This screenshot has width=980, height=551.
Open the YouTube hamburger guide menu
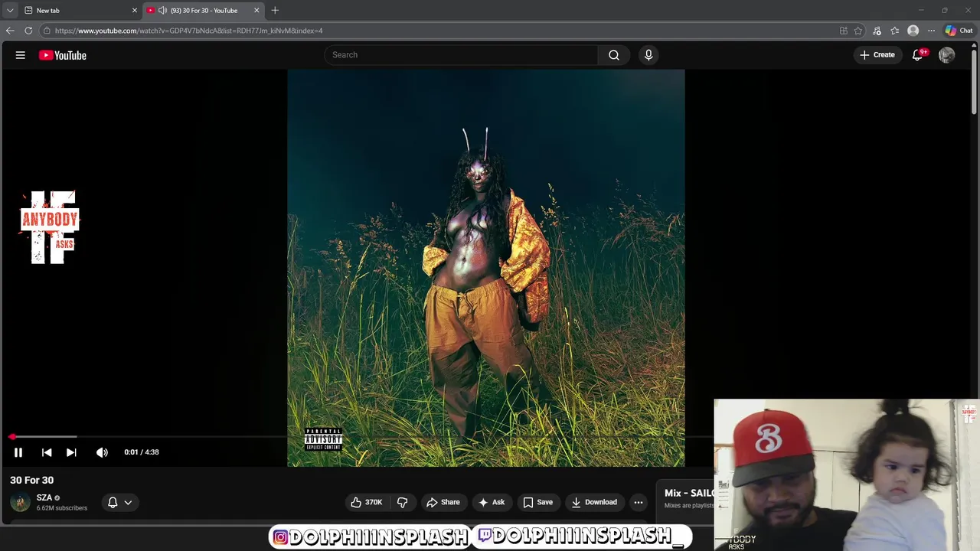tap(21, 55)
